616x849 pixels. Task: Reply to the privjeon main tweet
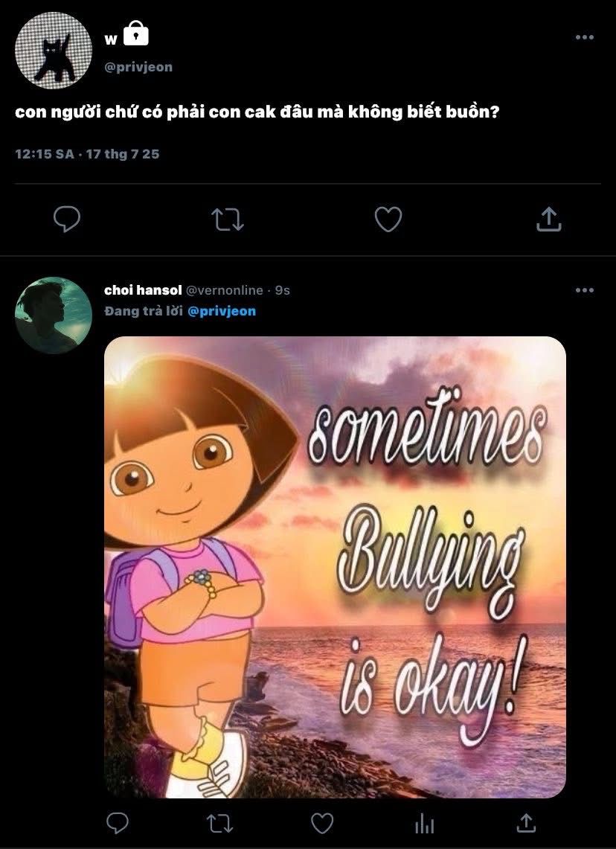click(x=67, y=220)
